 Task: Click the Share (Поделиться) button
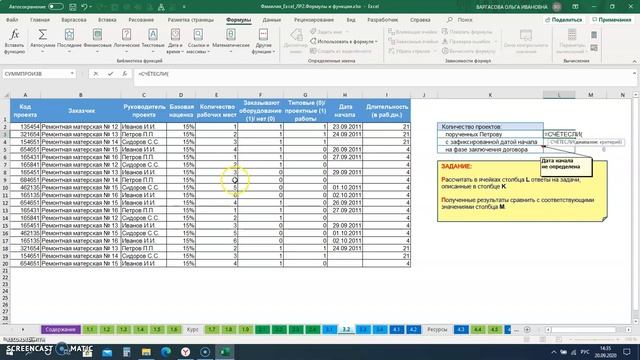pos(564,20)
